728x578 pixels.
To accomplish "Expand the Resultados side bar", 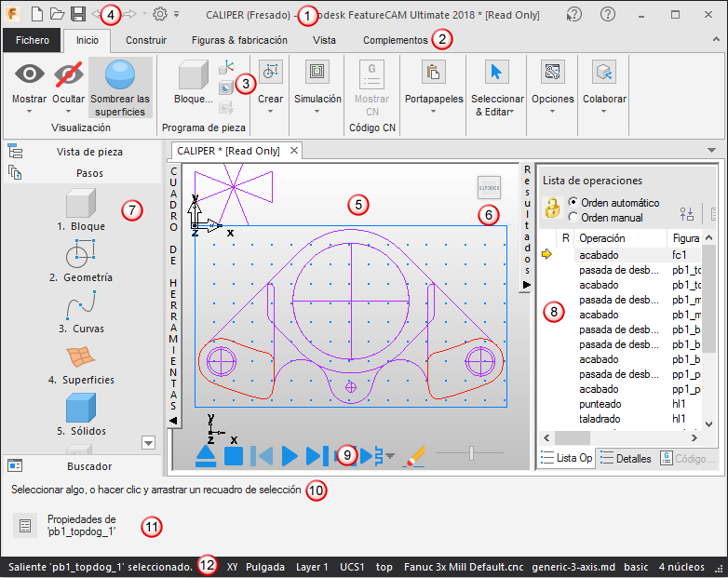I will [x=527, y=285].
